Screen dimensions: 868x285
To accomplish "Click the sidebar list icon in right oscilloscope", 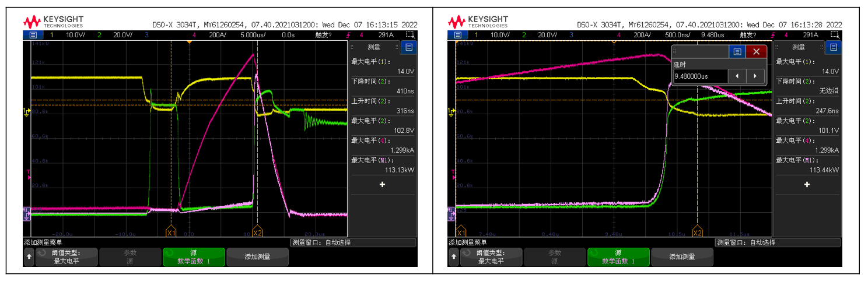I will [834, 47].
